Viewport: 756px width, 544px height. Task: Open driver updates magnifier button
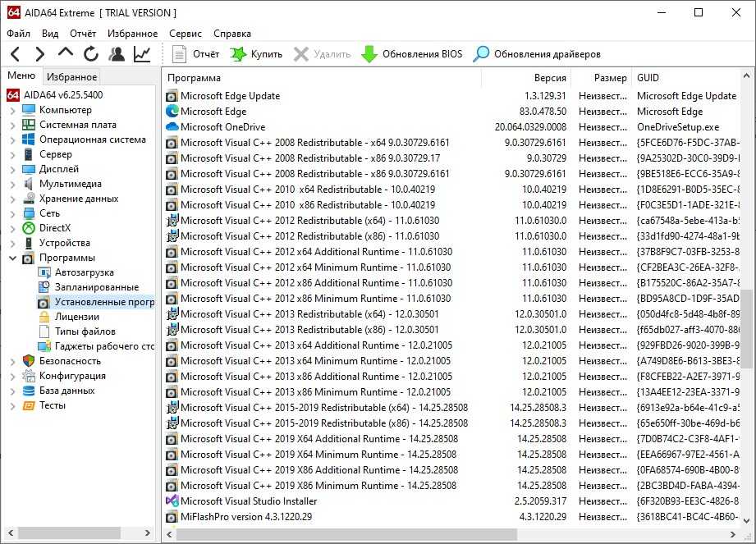[537, 54]
